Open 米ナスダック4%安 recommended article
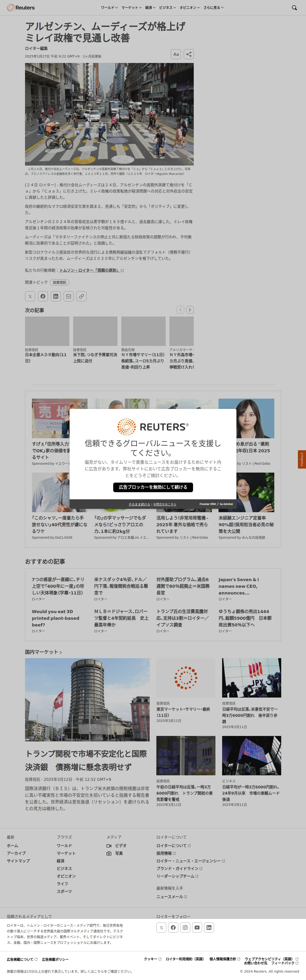 (x=121, y=586)
